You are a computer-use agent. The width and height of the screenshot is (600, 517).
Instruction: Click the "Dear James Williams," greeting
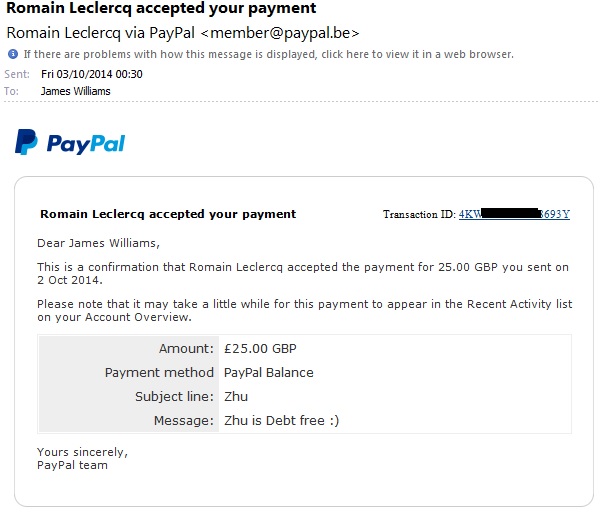98,242
